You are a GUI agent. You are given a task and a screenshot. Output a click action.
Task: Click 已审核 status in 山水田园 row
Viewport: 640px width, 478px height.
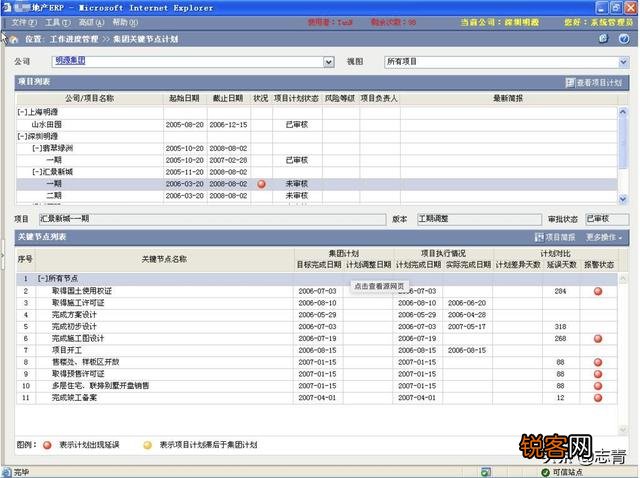[297, 125]
